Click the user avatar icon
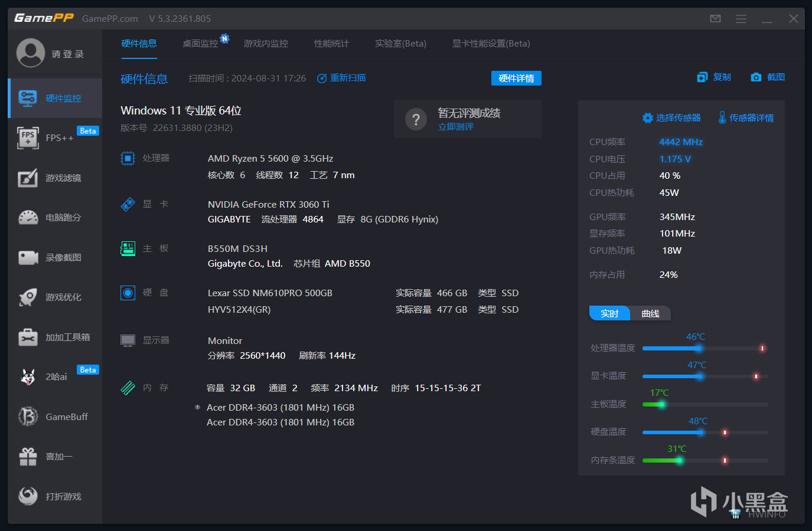Screen dimensions: 812x531 click(31, 53)
